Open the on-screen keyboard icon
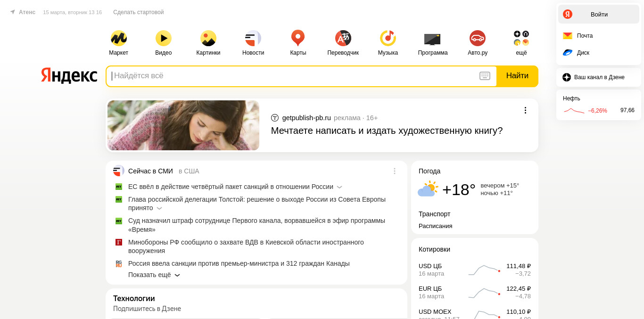Viewport: 644px width, 319px height. pos(485,76)
